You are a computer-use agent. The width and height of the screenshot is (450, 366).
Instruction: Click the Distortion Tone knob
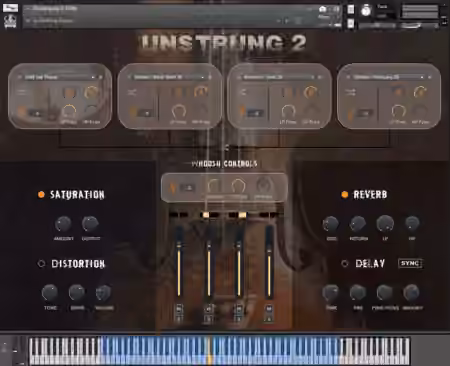pyautogui.click(x=50, y=293)
